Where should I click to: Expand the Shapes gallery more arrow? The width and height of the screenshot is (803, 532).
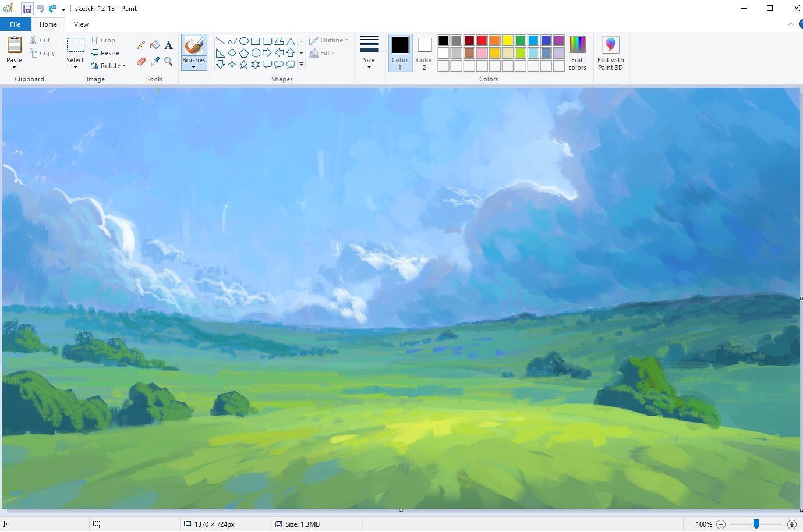(301, 65)
